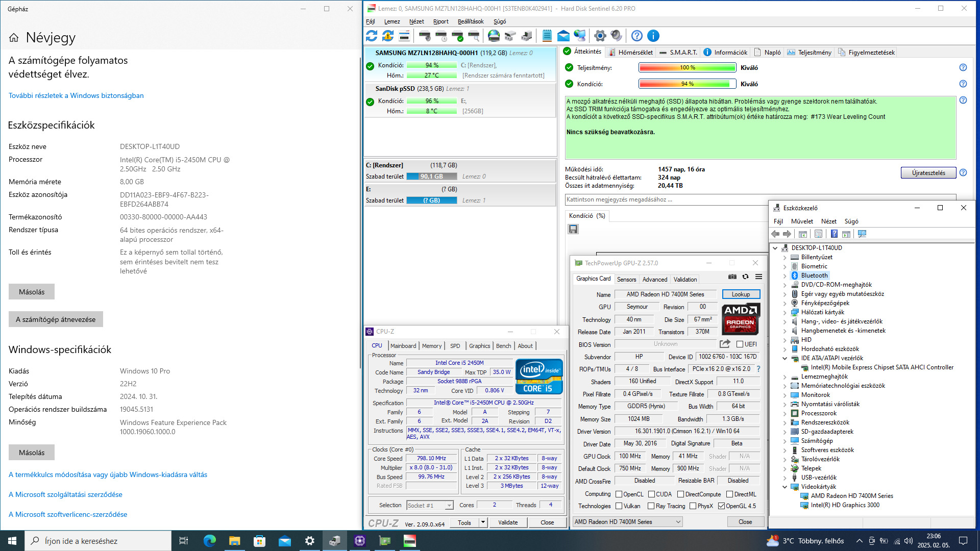Click BIOS export share icon in GPU-Z
980x551 pixels.
coord(725,344)
